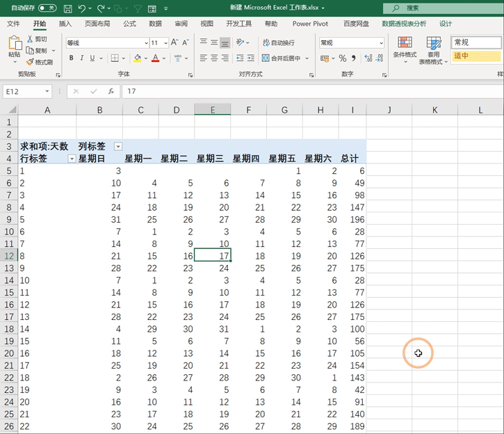Select the 常规 cell style
The width and height of the screenshot is (504, 434).
pyautogui.click(x=476, y=42)
